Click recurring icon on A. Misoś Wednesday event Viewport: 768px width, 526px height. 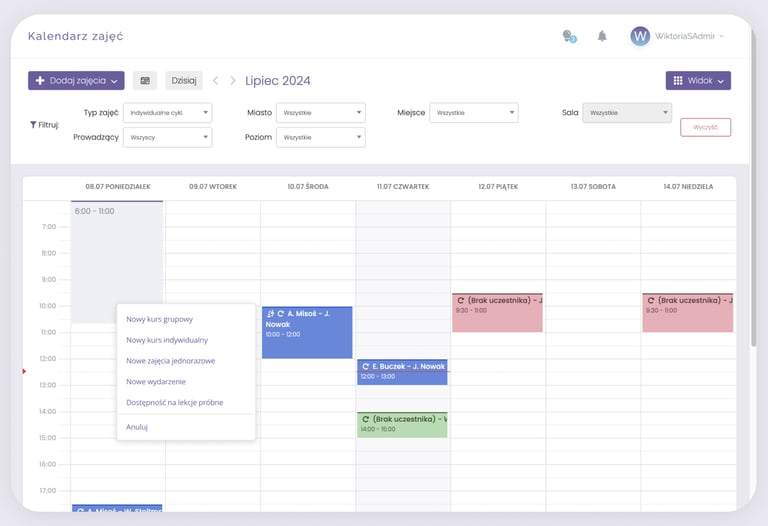[x=281, y=313]
